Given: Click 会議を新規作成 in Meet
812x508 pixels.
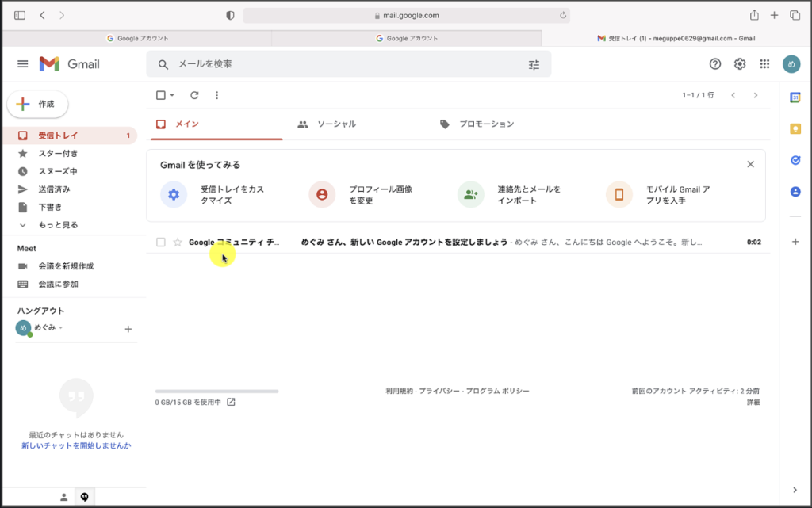Looking at the screenshot, I should point(66,266).
